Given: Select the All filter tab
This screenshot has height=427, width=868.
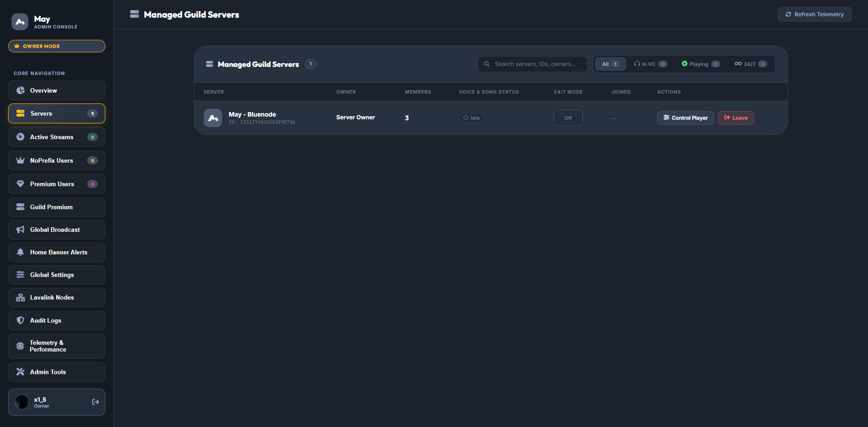Looking at the screenshot, I should pos(610,64).
